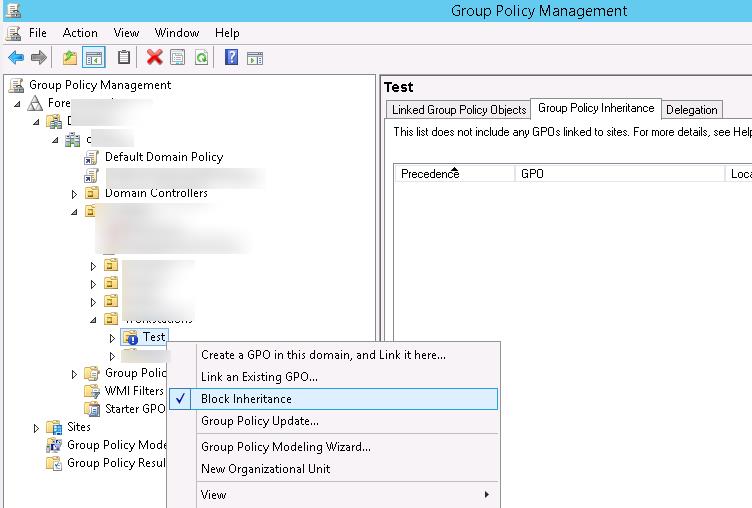Click the Back arrow toolbar icon
Image resolution: width=752 pixels, height=508 pixels.
click(16, 58)
